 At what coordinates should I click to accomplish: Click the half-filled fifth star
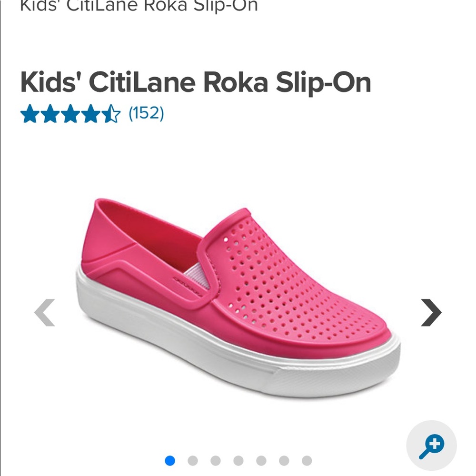pyautogui.click(x=110, y=113)
